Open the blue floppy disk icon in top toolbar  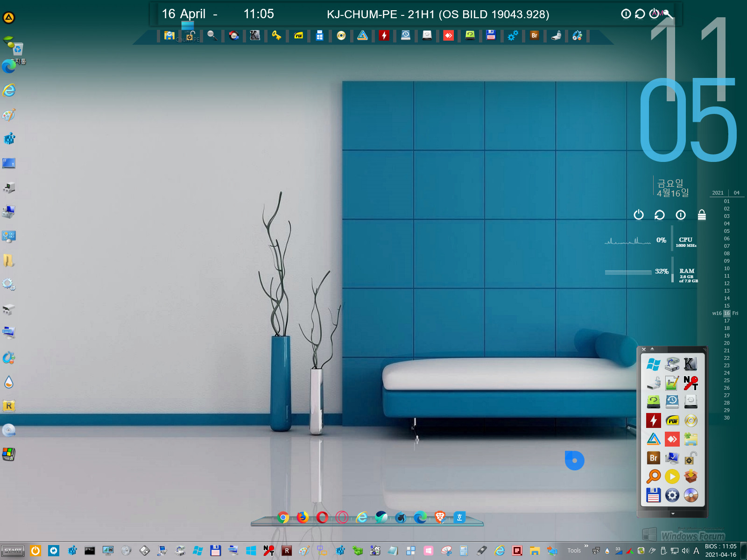(x=491, y=35)
